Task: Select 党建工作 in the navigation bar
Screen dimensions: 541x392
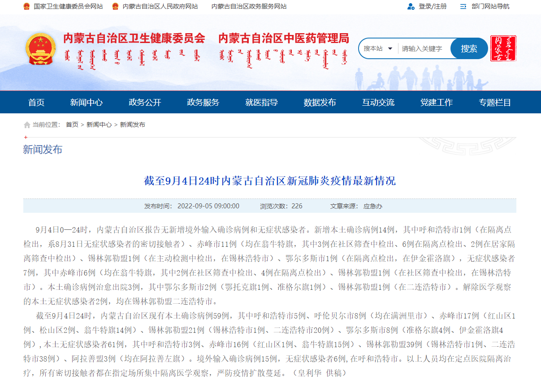Action: tap(437, 102)
